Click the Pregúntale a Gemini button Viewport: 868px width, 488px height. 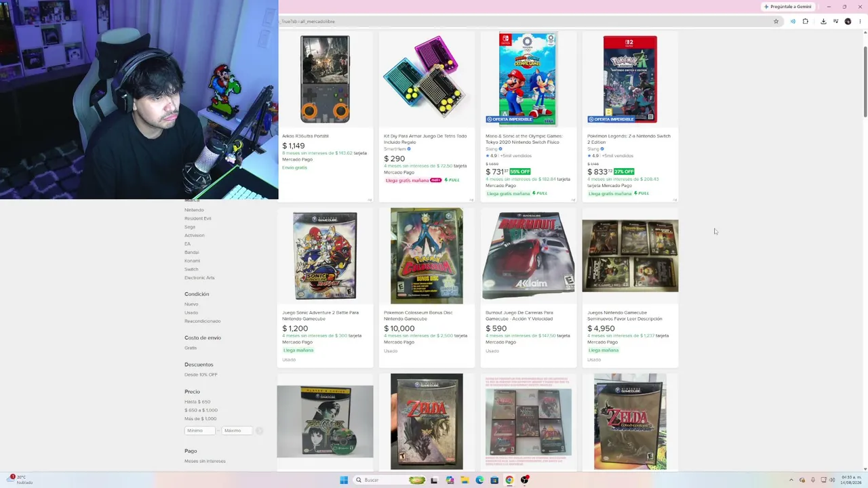(788, 7)
